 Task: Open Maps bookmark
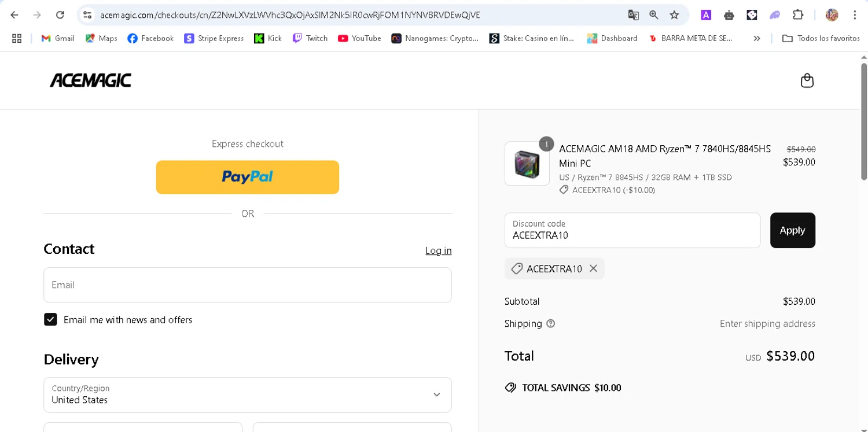[x=101, y=38]
